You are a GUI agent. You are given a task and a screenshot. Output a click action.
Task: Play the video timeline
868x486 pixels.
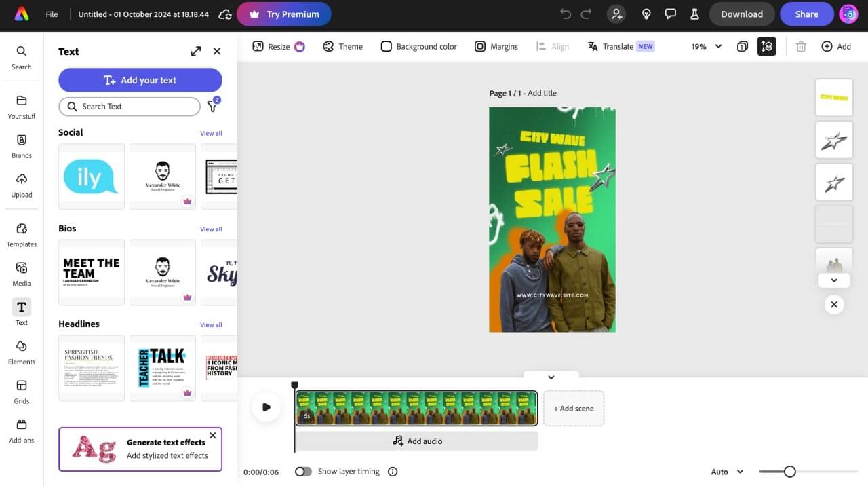click(266, 407)
